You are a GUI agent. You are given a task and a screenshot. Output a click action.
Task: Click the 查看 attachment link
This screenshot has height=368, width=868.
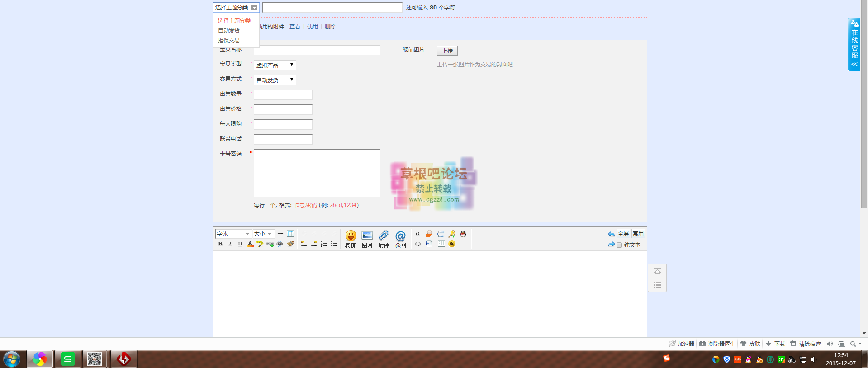click(295, 27)
